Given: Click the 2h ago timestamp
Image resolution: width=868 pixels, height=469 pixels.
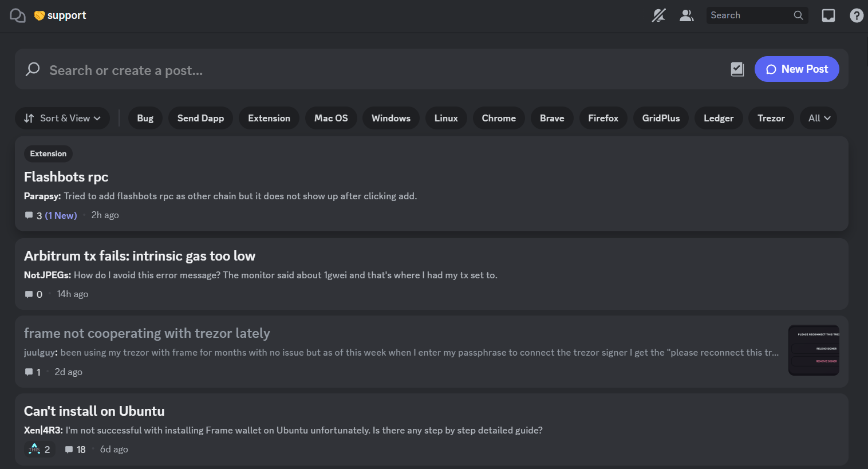Looking at the screenshot, I should click(105, 215).
